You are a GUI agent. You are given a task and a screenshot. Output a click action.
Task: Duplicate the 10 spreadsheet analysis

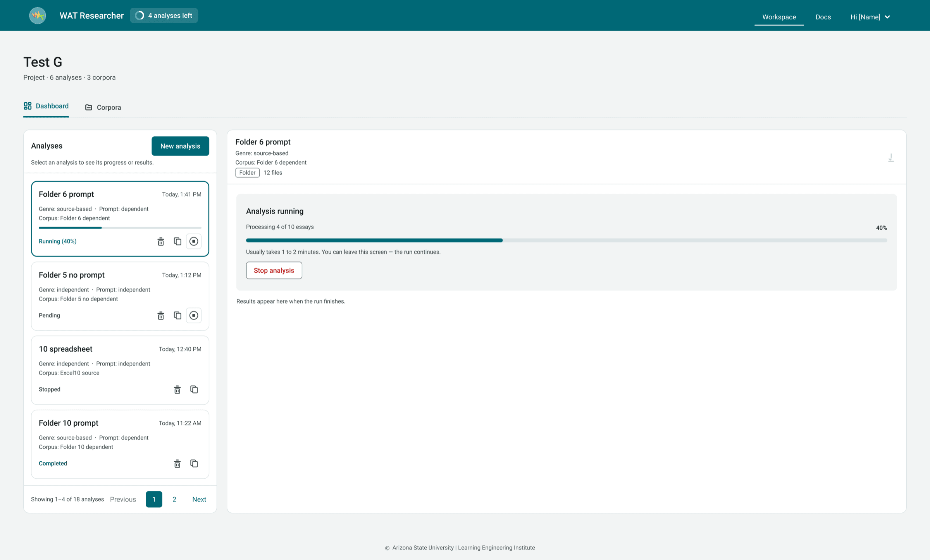(194, 389)
